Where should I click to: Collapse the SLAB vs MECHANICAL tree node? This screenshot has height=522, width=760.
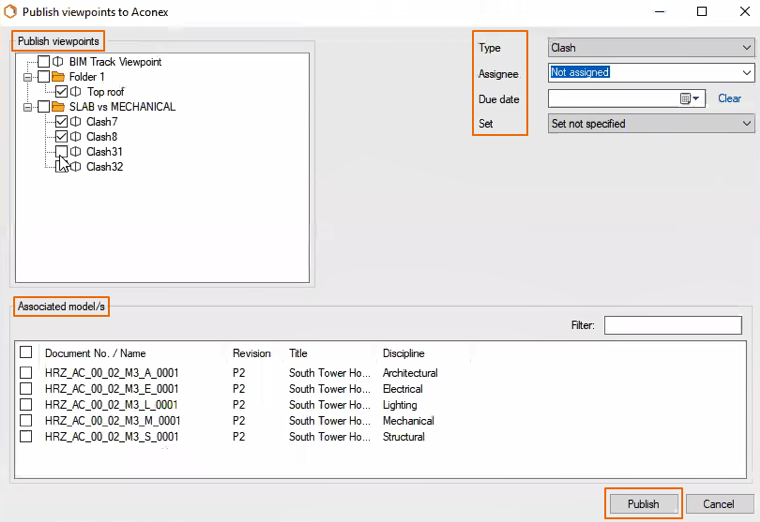[x=28, y=107]
